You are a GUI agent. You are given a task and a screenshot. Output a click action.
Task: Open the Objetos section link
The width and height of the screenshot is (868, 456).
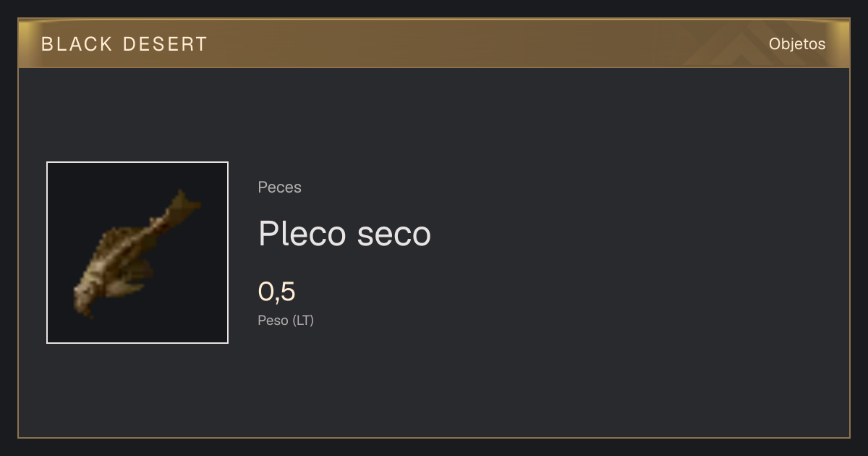tap(797, 43)
